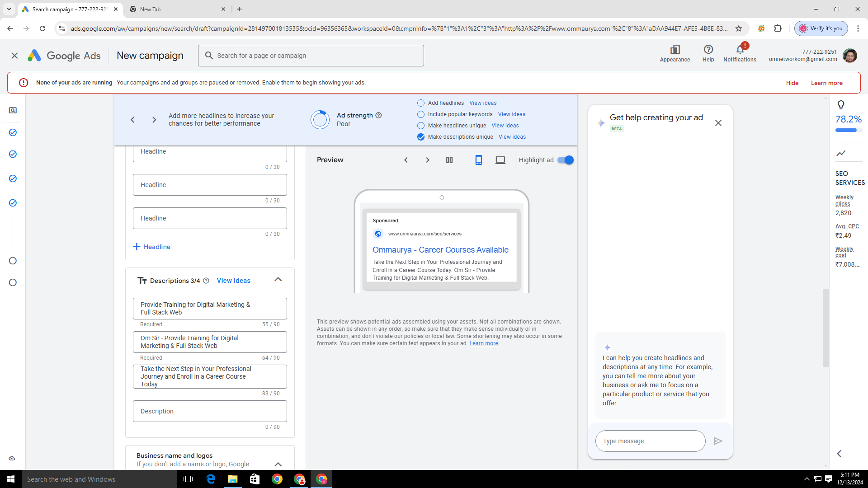868x488 pixels.
Task: Send the message in the help chat
Action: (718, 441)
